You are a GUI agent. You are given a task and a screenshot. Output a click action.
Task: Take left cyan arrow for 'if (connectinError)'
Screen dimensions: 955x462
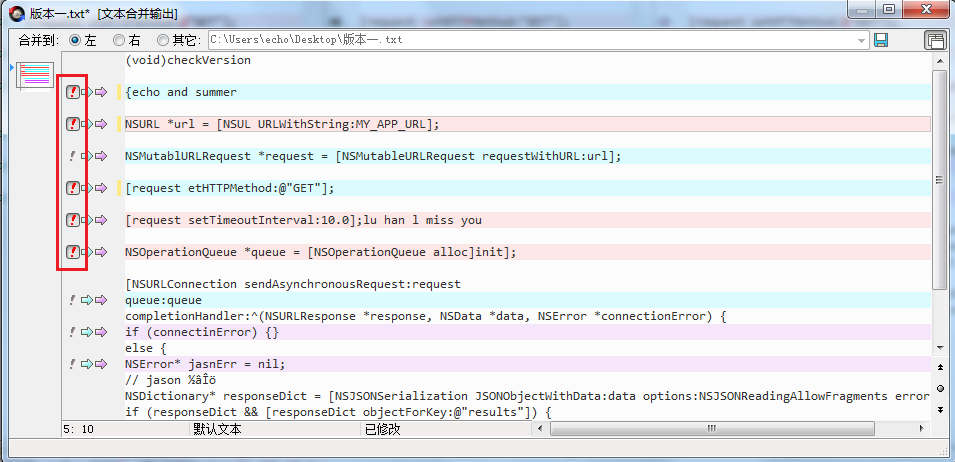pos(88,332)
